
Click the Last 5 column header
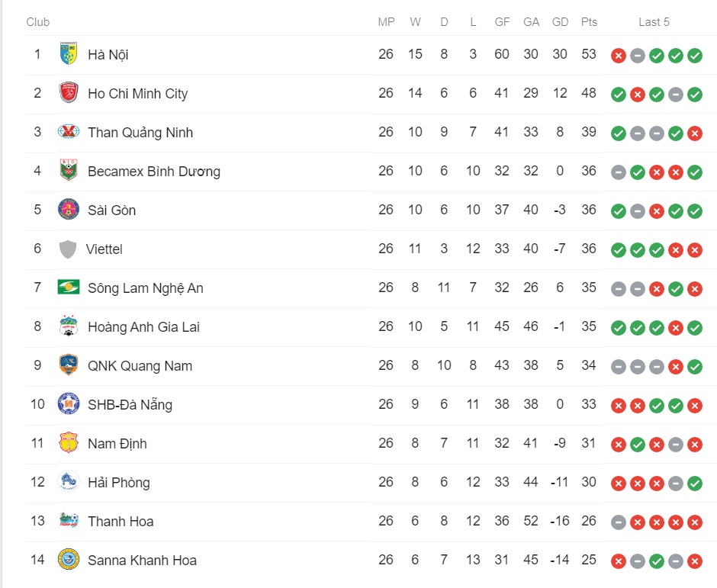click(x=654, y=22)
